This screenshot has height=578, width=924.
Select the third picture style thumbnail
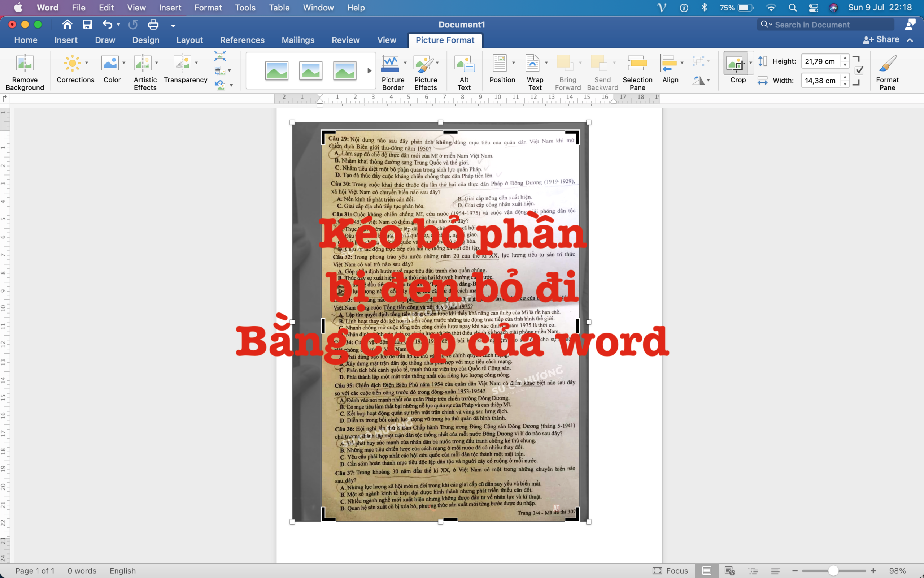pyautogui.click(x=345, y=71)
